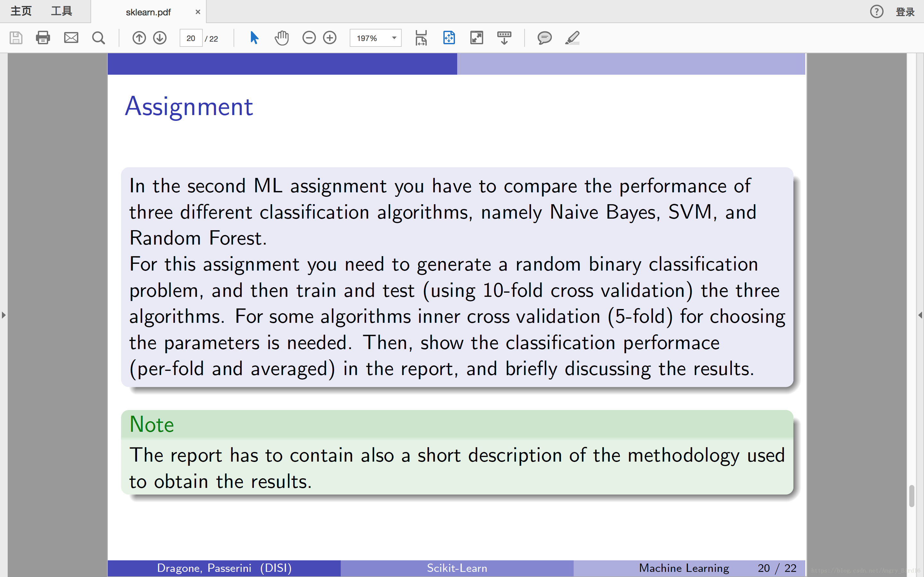Expand the left side panel arrow
Viewport: 924px width, 577px height.
point(4,315)
